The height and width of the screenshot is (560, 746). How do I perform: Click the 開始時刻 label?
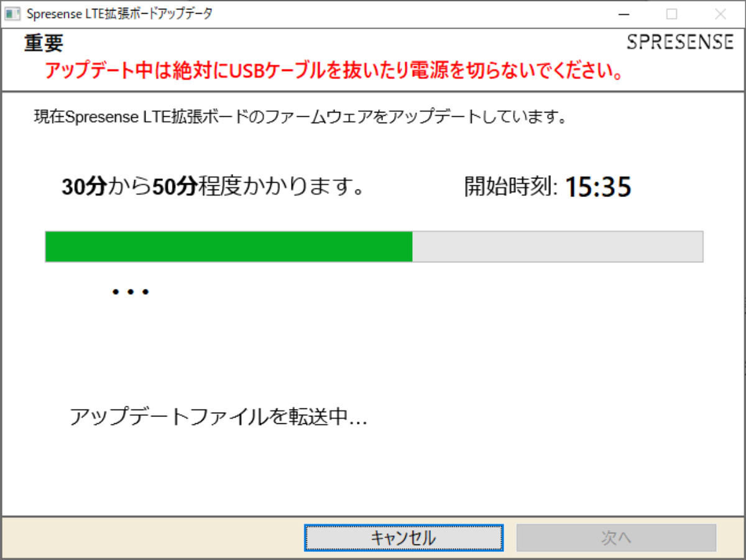click(511, 186)
